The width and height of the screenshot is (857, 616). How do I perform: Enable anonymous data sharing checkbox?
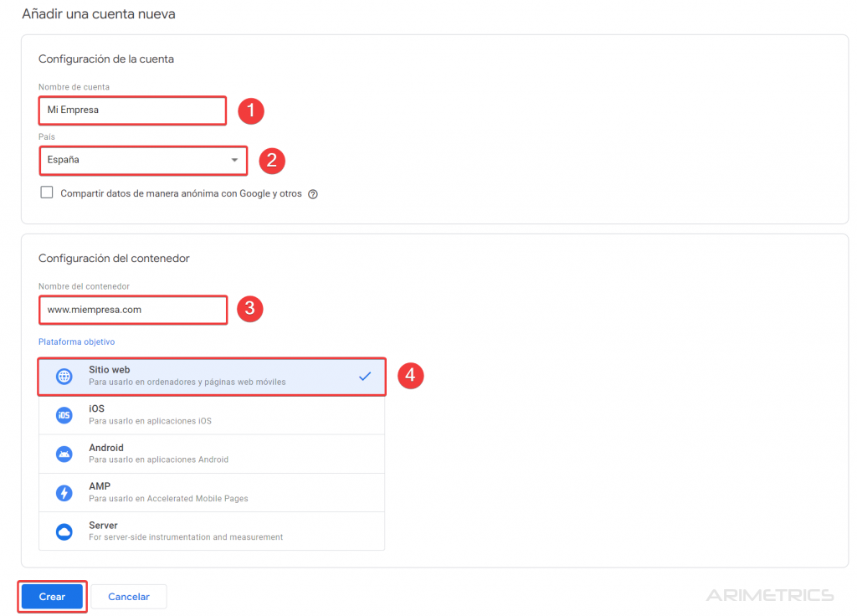(x=47, y=193)
